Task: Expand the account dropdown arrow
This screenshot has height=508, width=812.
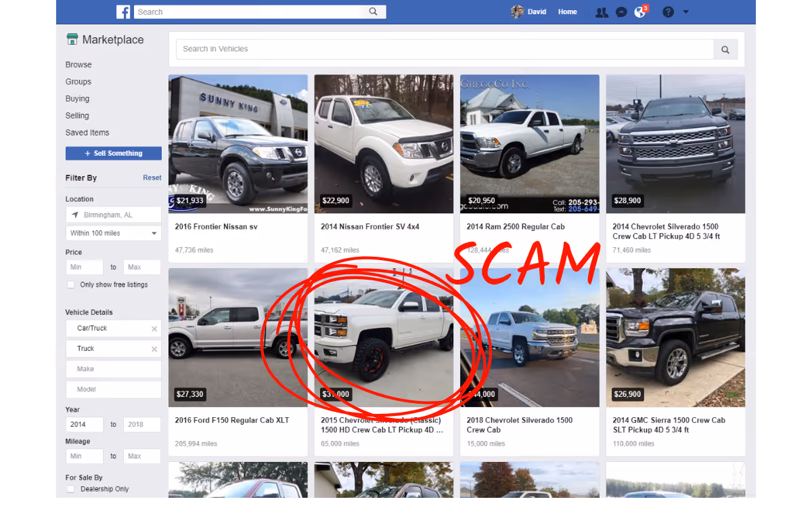Action: click(x=685, y=12)
